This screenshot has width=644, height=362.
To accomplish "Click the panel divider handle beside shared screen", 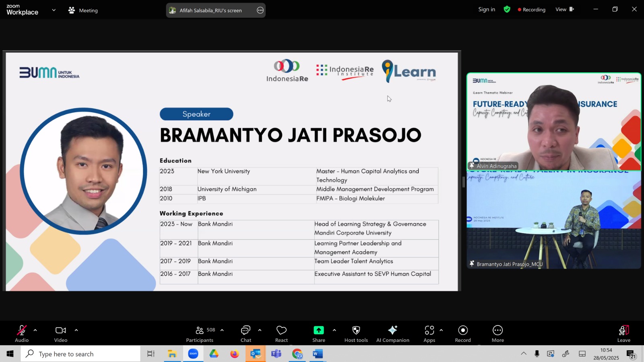I will pos(464,182).
